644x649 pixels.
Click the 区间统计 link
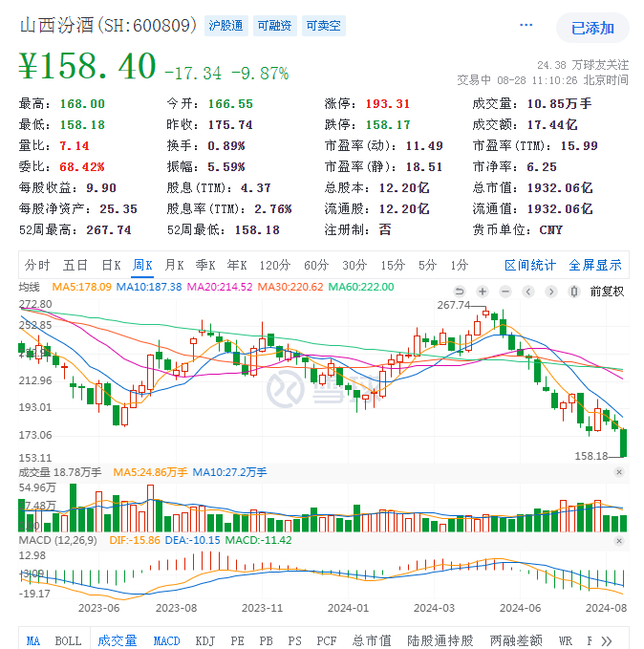pyautogui.click(x=530, y=265)
